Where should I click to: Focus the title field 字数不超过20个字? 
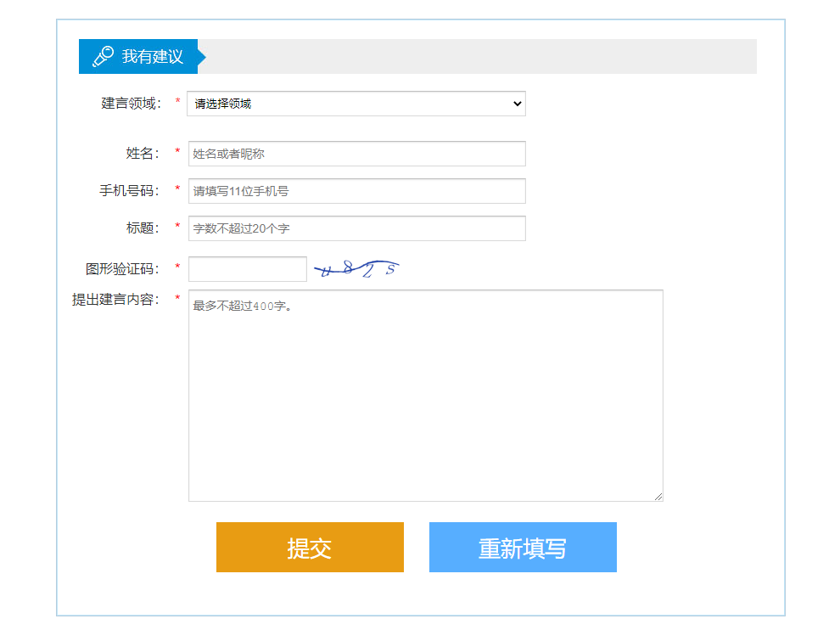click(356, 228)
